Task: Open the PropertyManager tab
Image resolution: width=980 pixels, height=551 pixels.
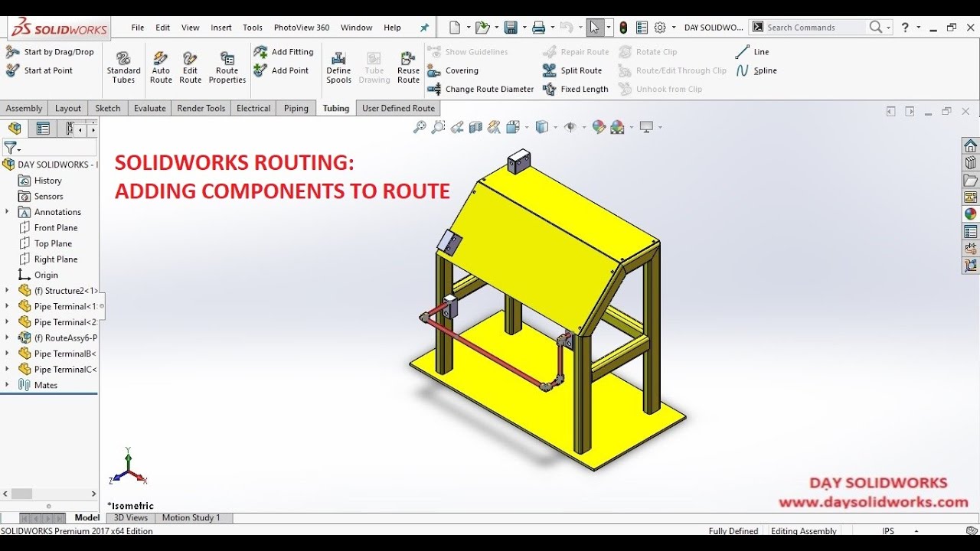Action: [x=43, y=129]
